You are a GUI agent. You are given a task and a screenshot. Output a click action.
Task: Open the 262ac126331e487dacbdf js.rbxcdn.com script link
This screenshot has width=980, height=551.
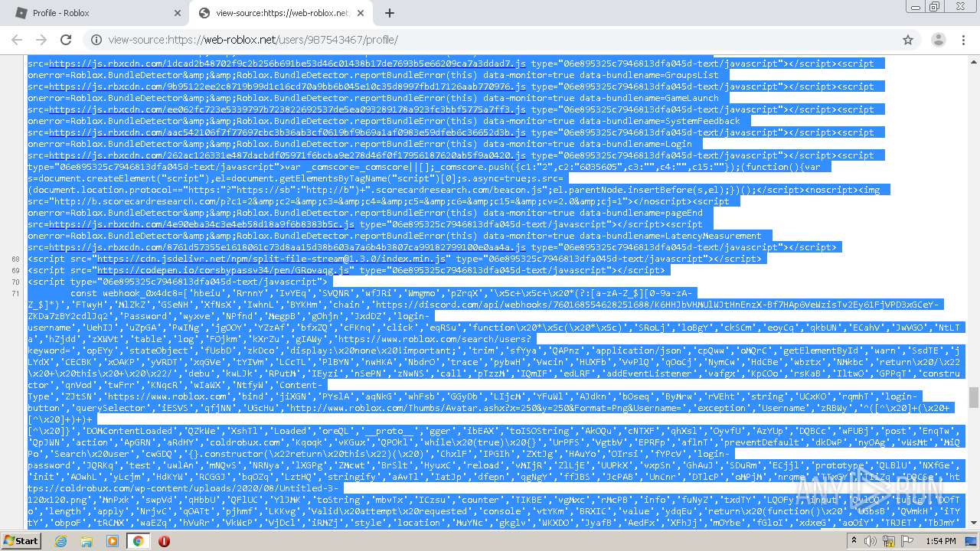pos(287,155)
